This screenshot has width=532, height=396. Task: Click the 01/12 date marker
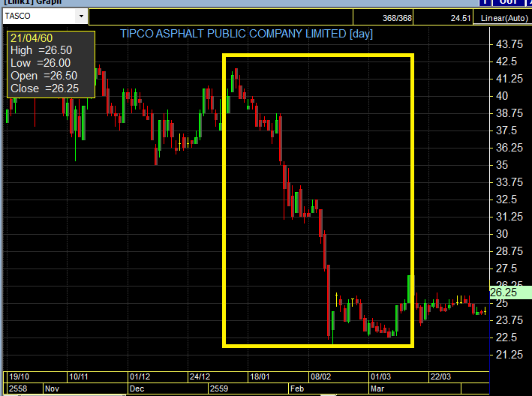click(140, 376)
